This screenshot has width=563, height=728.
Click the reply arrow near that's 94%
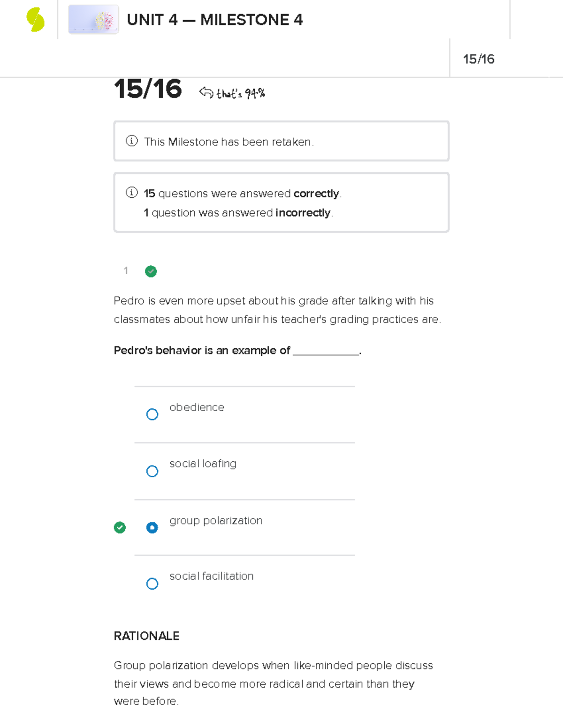point(206,92)
